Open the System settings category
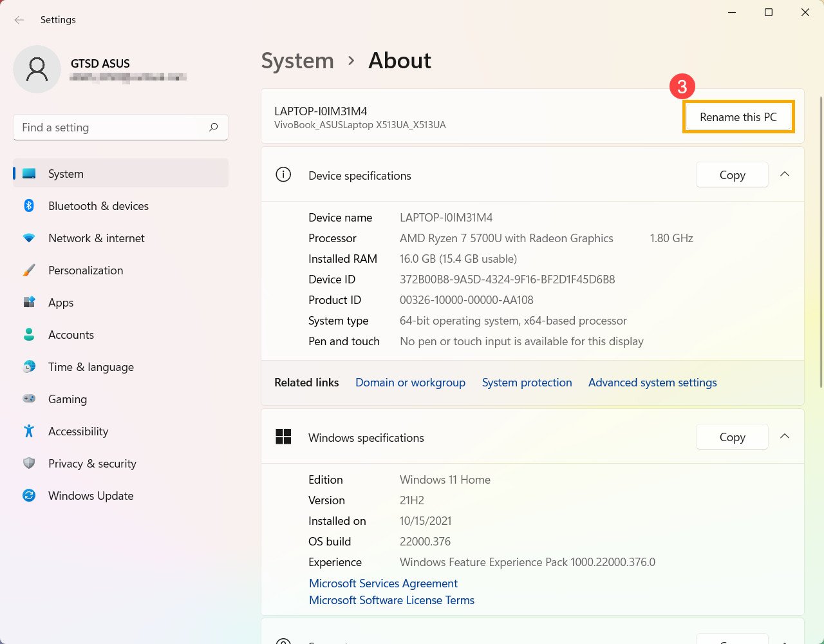This screenshot has width=824, height=644. [x=121, y=174]
